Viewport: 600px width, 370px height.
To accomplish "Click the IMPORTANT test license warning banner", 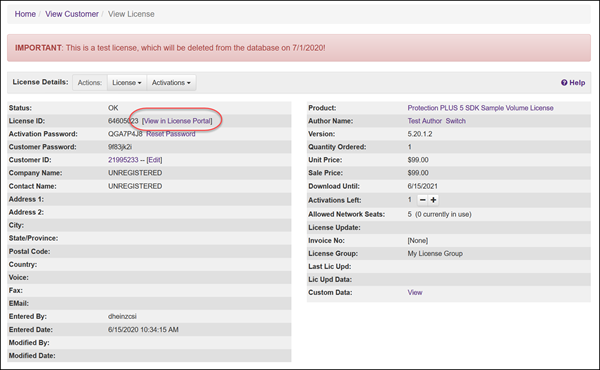I will pos(299,48).
